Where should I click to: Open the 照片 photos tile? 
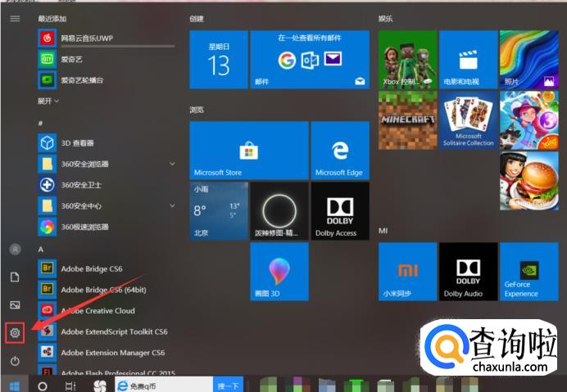(x=529, y=60)
